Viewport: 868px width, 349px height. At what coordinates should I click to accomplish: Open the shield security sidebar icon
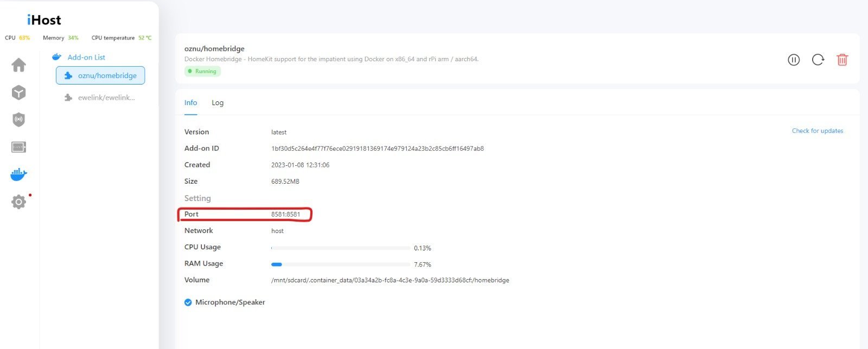19,120
